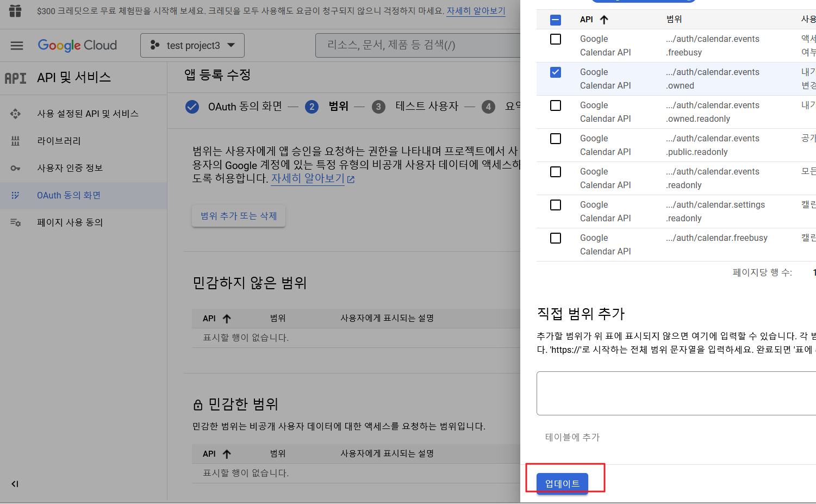Check the calendar.events.readonly scope
816x504 pixels.
coord(556,172)
